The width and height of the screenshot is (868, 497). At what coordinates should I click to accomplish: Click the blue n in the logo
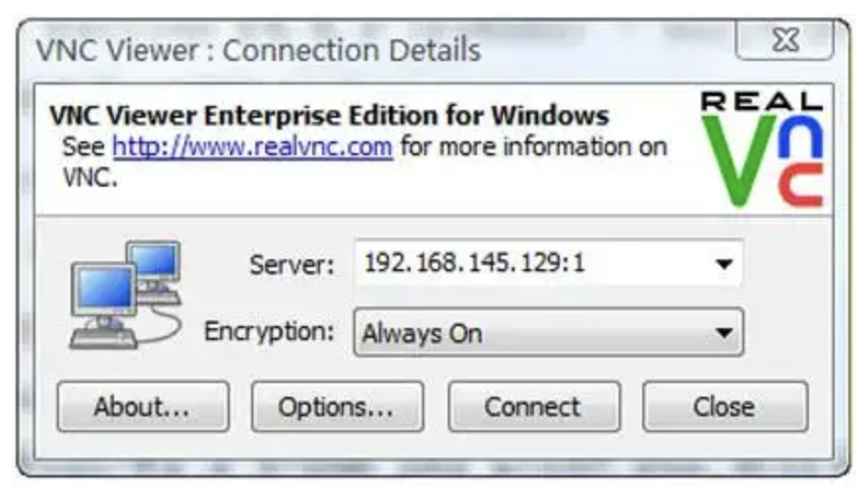coord(800,138)
